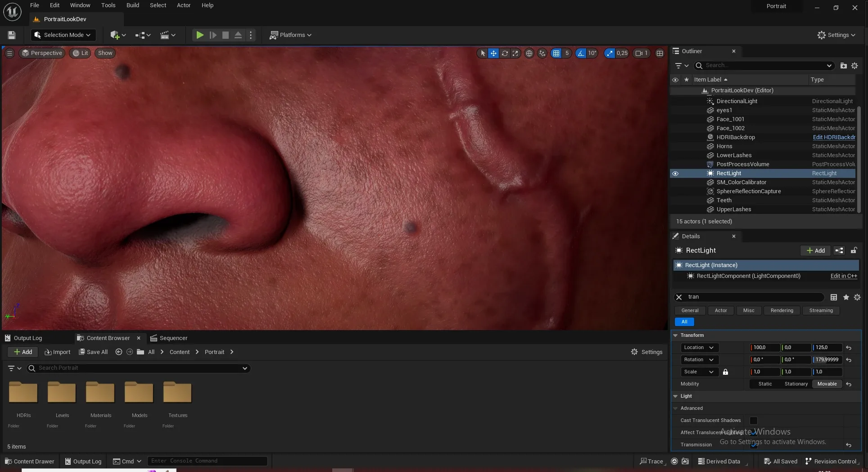Image resolution: width=868 pixels, height=472 pixels.
Task: Open Blueprint/add script icon in Details
Action: (839, 250)
